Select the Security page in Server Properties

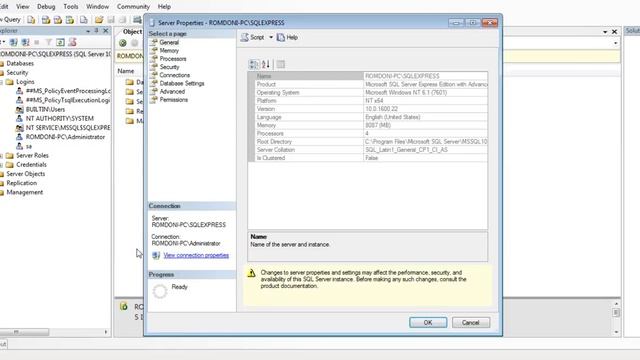click(169, 67)
